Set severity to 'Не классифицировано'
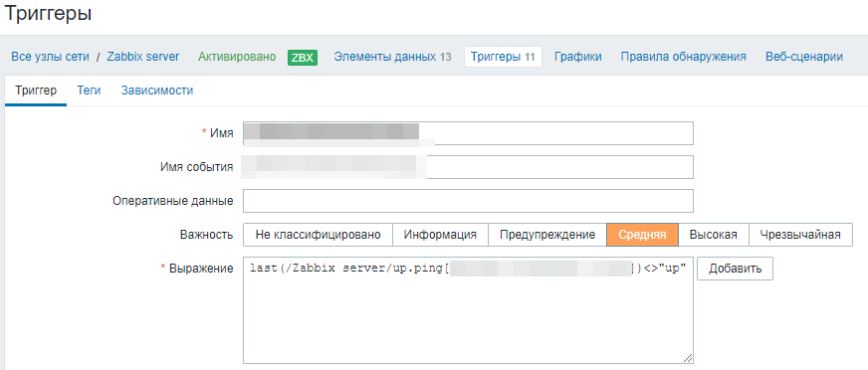This screenshot has width=868, height=370. [318, 235]
